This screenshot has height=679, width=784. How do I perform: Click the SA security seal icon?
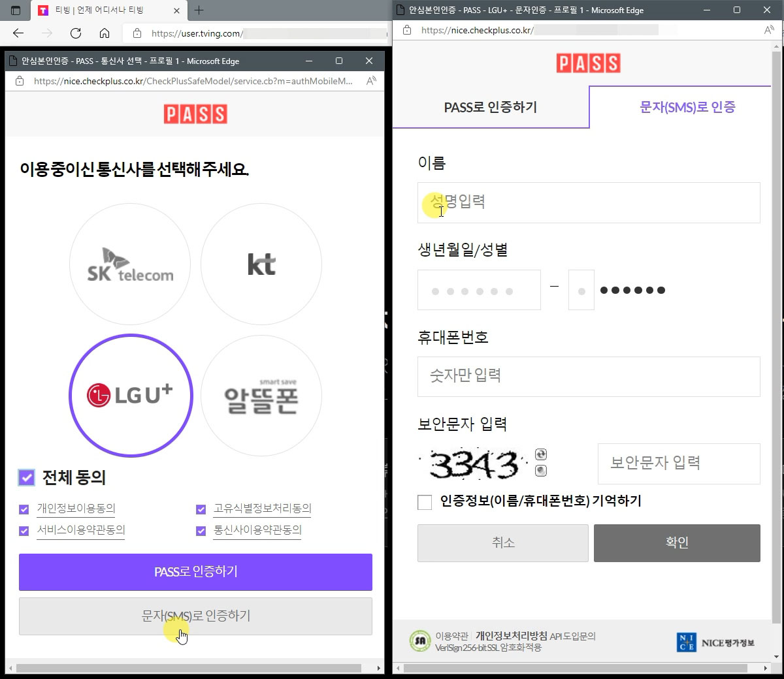pos(420,641)
